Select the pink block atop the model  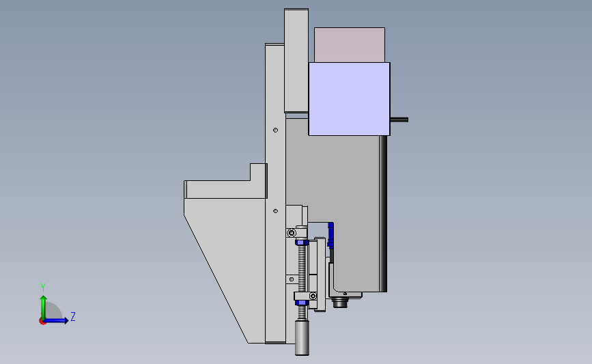point(350,44)
